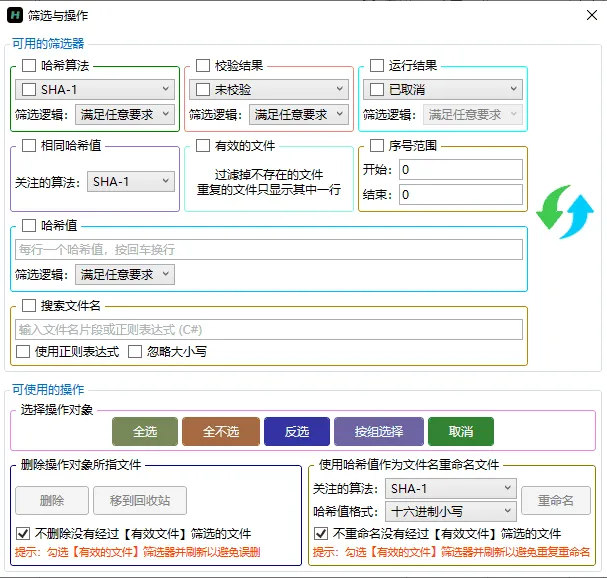Click the file name search input
The height and width of the screenshot is (578, 607).
pyautogui.click(x=268, y=329)
